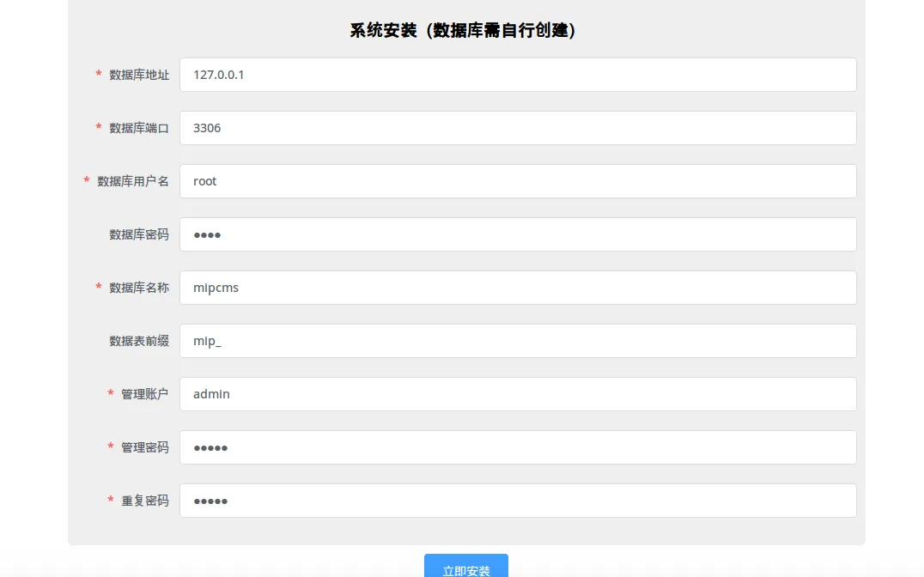The width and height of the screenshot is (924, 577).
Task: Click the 数据库端口 label text
Action: (x=139, y=128)
